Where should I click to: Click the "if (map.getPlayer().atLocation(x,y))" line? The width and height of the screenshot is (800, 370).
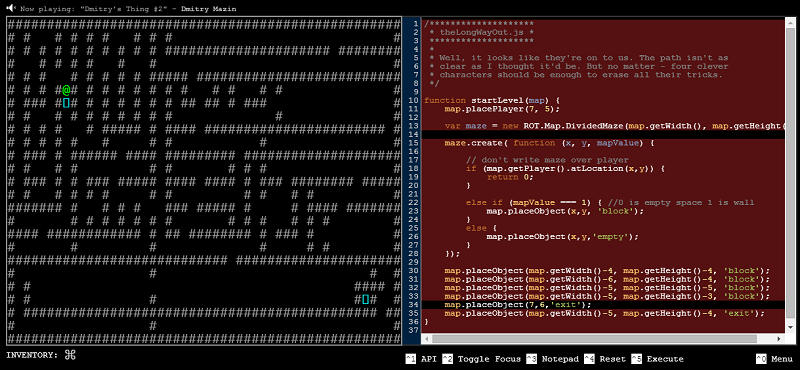coord(565,168)
